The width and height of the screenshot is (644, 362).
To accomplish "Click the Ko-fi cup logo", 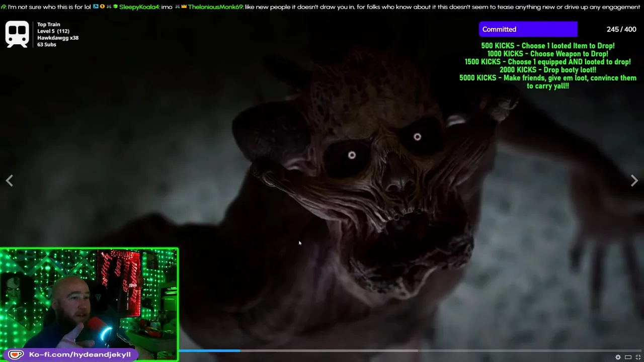I will pos(16,354).
